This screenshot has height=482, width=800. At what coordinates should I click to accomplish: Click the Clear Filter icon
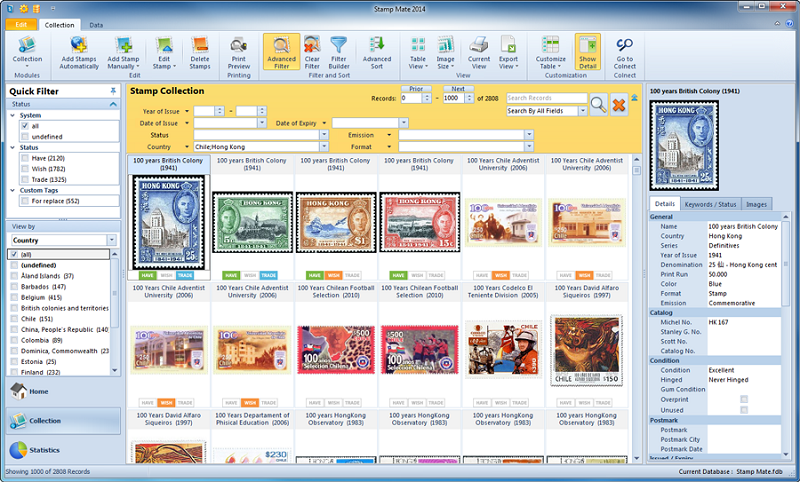[x=312, y=52]
